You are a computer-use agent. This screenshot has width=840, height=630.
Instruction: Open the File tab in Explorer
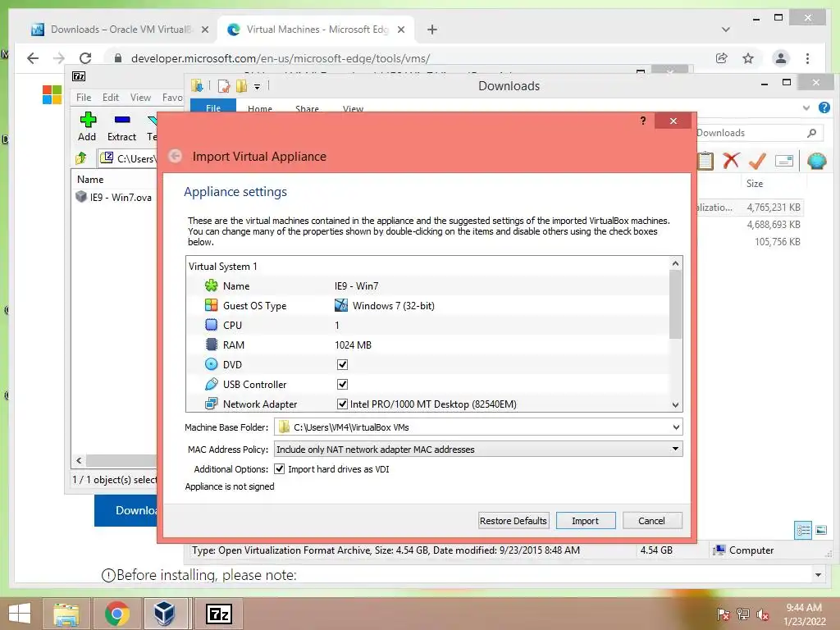(213, 107)
